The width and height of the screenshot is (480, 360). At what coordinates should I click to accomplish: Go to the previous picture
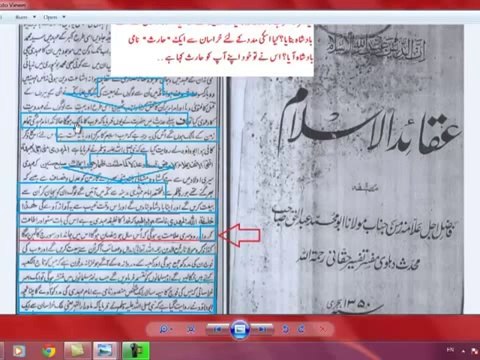pyautogui.click(x=218, y=329)
